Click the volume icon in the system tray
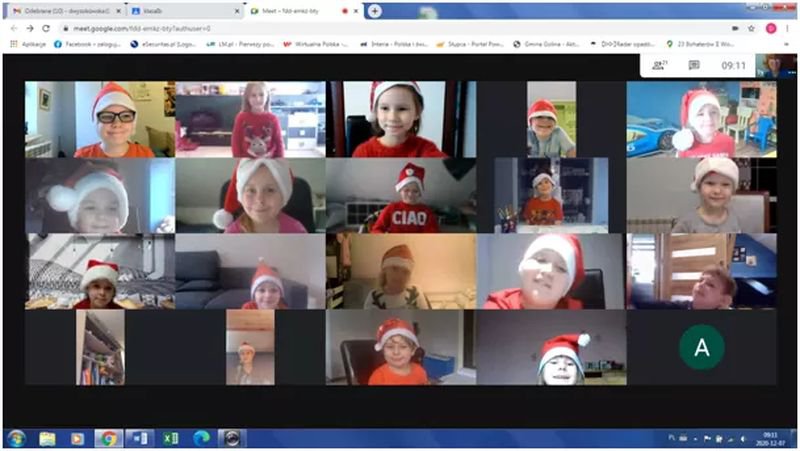This screenshot has width=800, height=451. click(743, 439)
